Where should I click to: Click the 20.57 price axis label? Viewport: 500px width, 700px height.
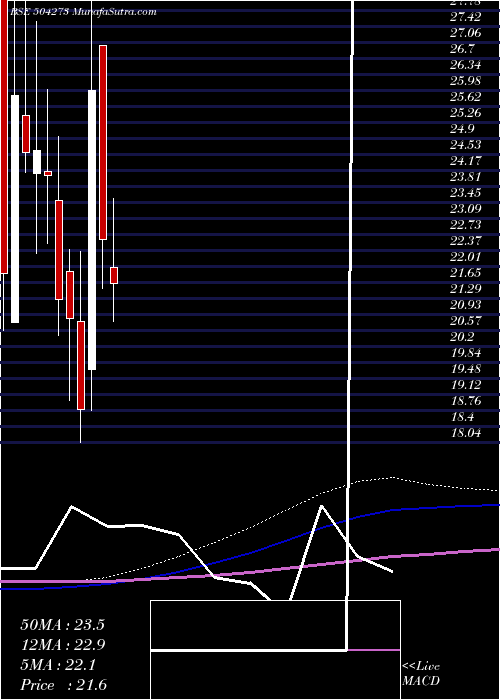pyautogui.click(x=466, y=321)
